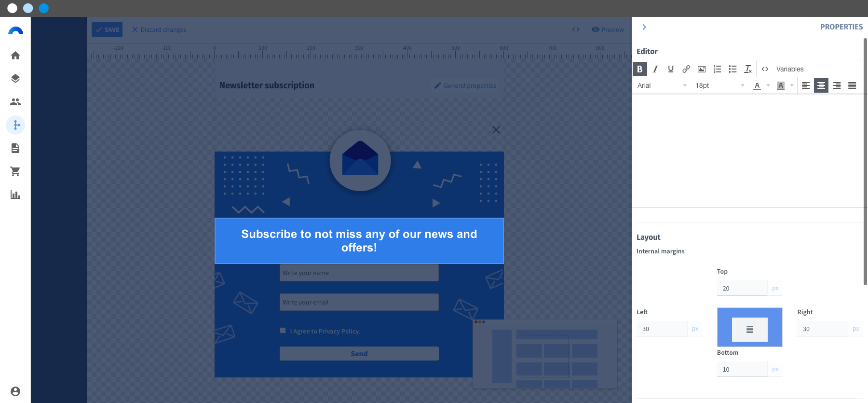The height and width of the screenshot is (403, 868).
Task: Click the PROPERTIES panel heading
Action: [841, 27]
